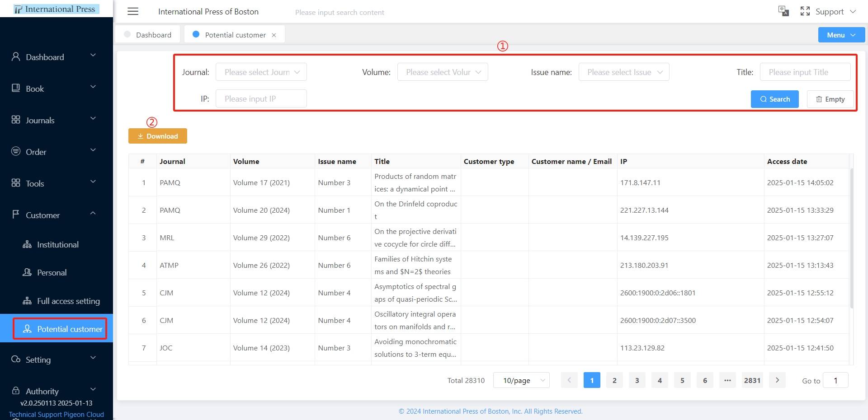The image size is (868, 420).
Task: Click the IP input field
Action: pyautogui.click(x=261, y=98)
